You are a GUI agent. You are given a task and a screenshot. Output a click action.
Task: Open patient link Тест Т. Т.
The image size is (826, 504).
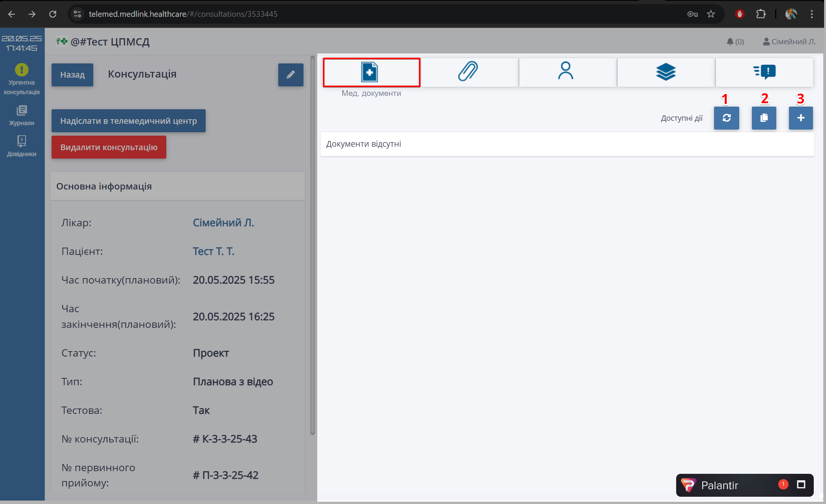213,251
